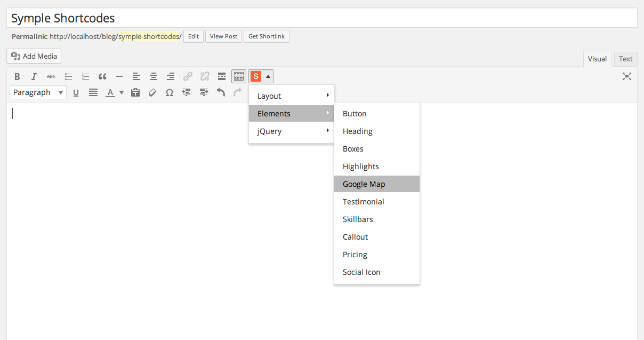
Task: Insert a blockquote
Action: point(102,76)
